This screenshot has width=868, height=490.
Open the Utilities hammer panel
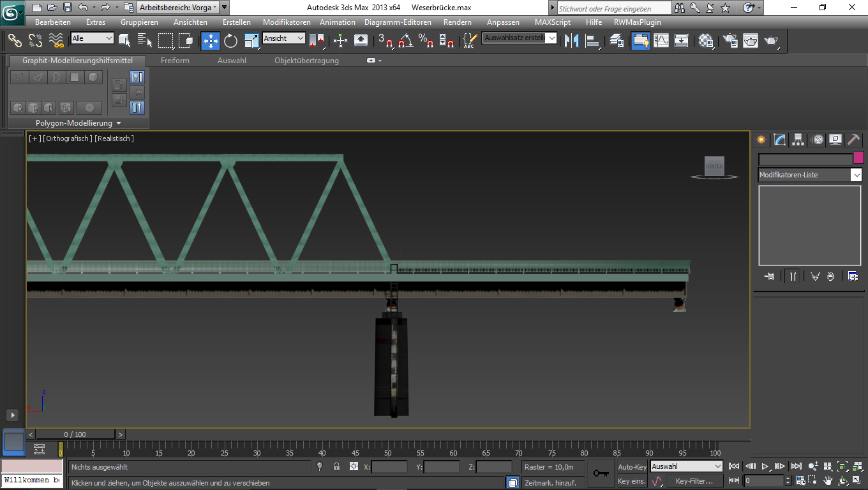(x=853, y=140)
